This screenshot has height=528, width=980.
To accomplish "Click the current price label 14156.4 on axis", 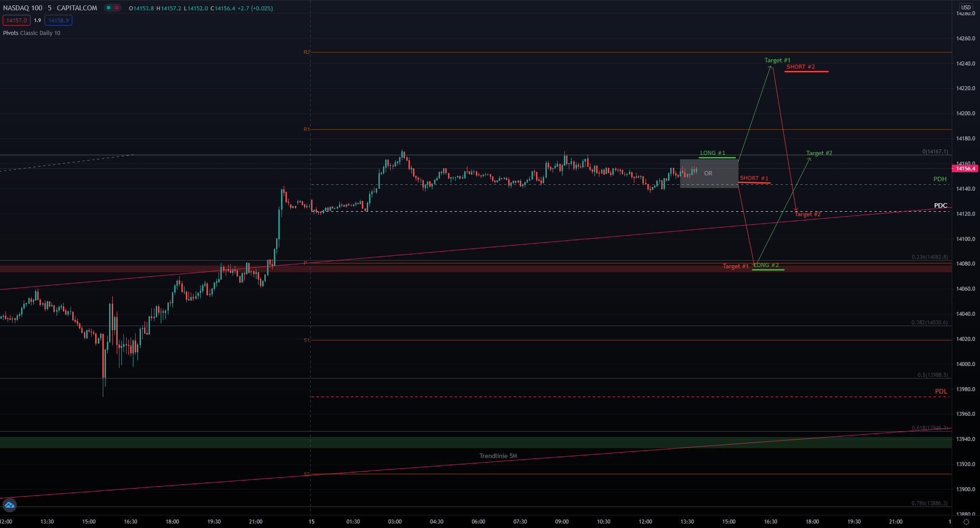I will click(x=965, y=169).
